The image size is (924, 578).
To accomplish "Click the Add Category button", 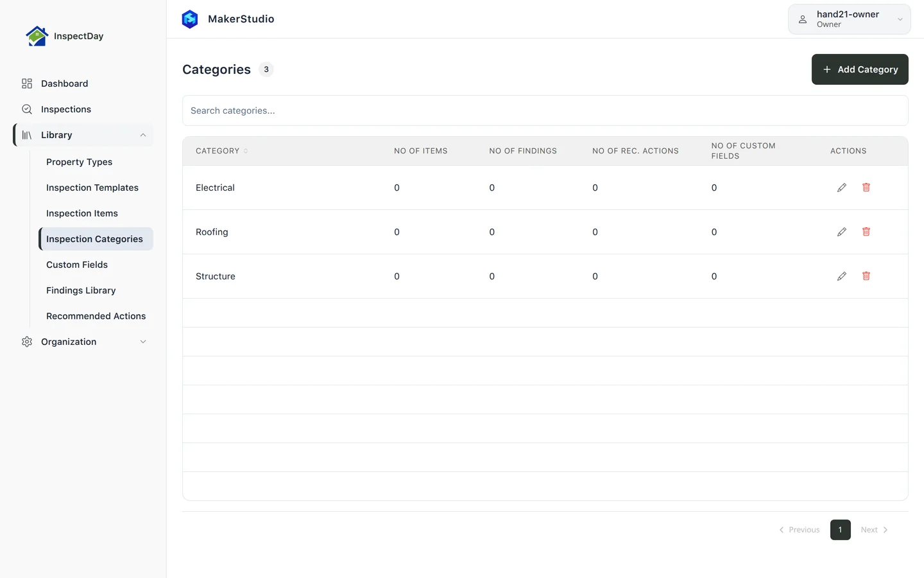I will tap(860, 69).
